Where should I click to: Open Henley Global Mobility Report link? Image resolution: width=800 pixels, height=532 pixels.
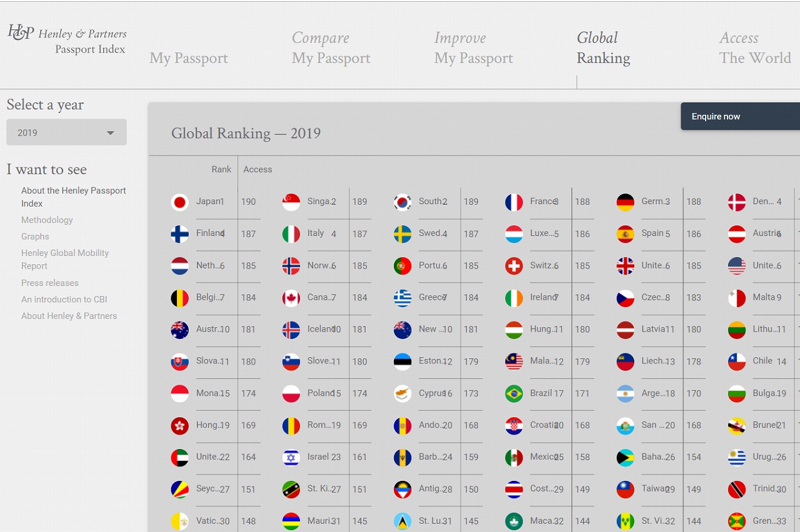point(65,259)
